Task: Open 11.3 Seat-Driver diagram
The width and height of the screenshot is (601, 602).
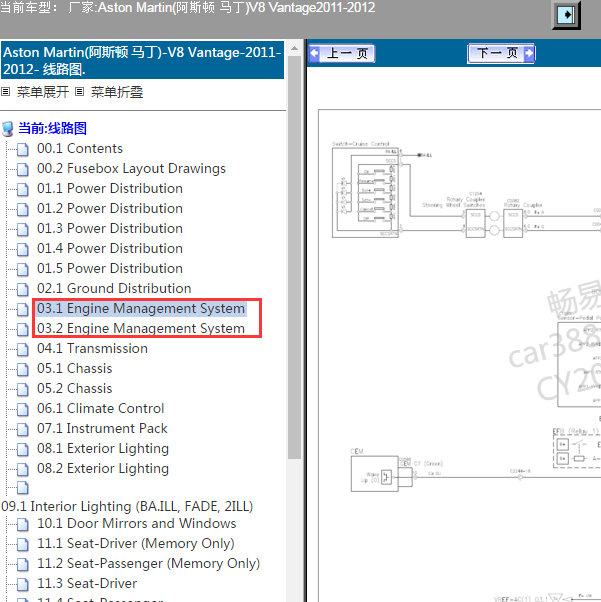Action: 87,584
